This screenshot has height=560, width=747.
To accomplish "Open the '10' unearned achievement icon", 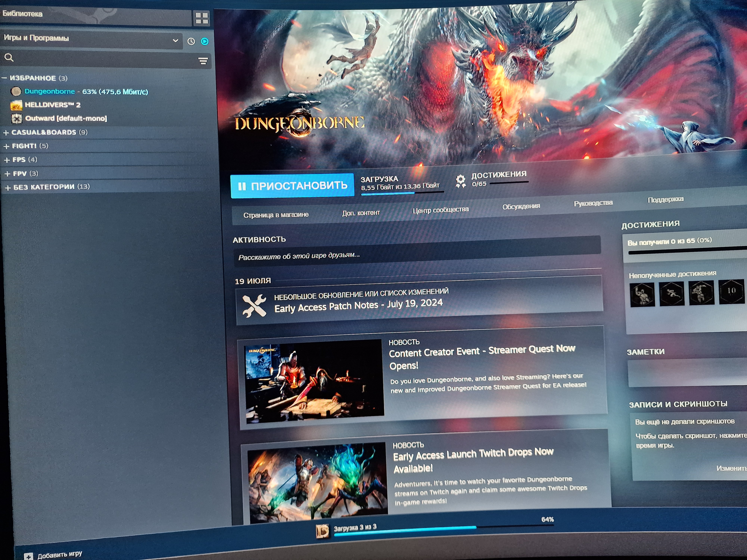I will [731, 291].
